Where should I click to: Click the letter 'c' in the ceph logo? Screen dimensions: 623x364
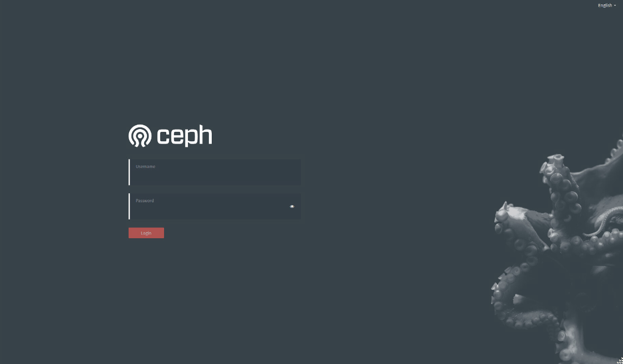point(164,138)
